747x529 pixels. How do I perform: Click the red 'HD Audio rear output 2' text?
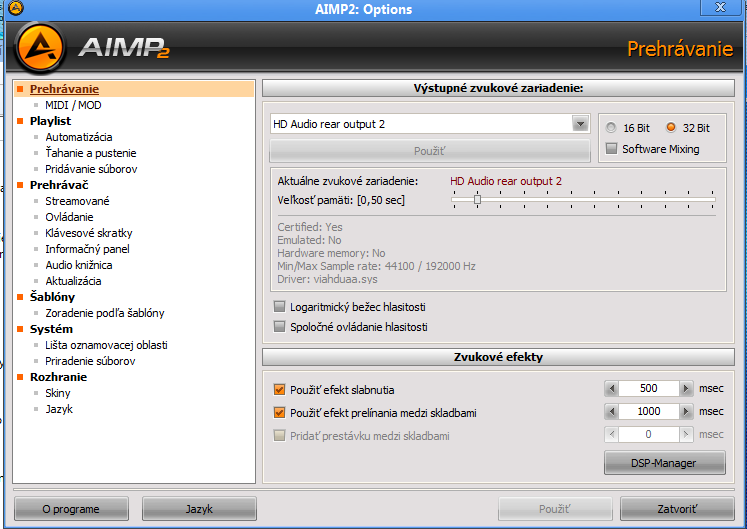pos(506,181)
